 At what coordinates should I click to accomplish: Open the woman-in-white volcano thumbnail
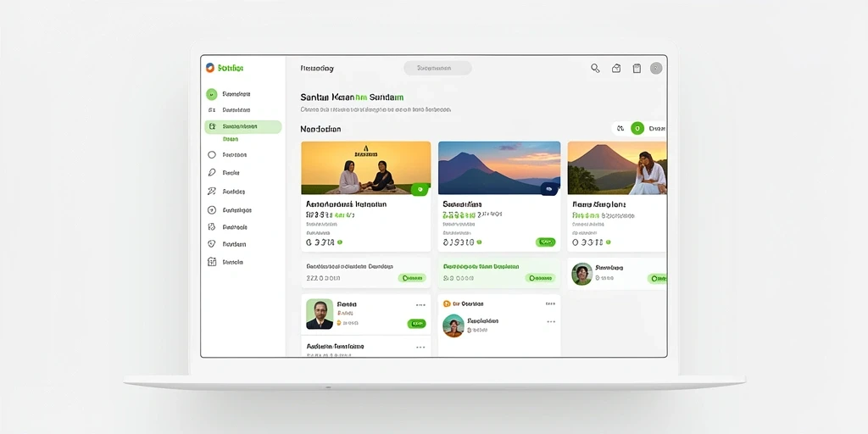[617, 168]
